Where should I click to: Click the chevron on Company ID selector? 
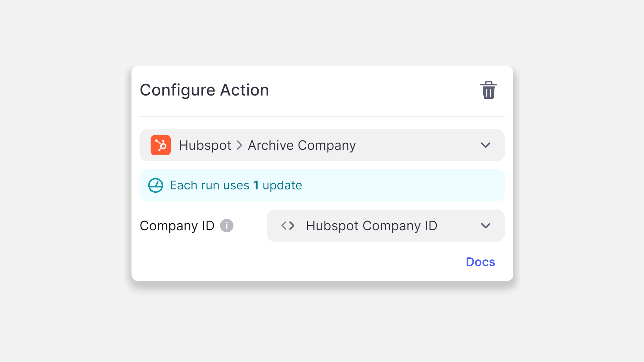click(485, 226)
